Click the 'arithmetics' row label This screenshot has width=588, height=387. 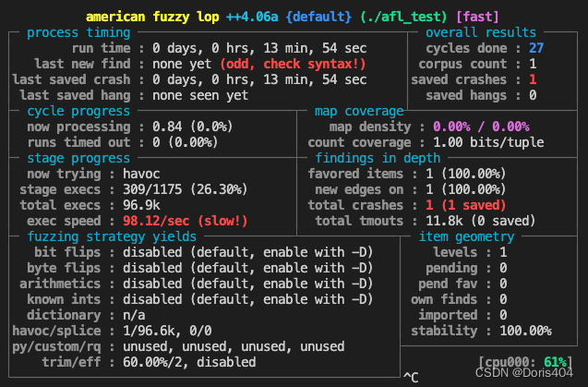click(60, 284)
